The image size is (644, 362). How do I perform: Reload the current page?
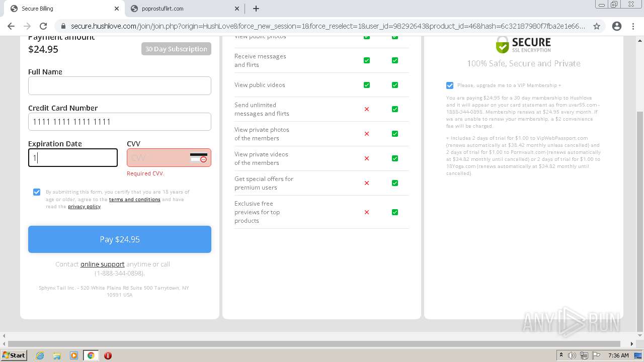click(43, 26)
